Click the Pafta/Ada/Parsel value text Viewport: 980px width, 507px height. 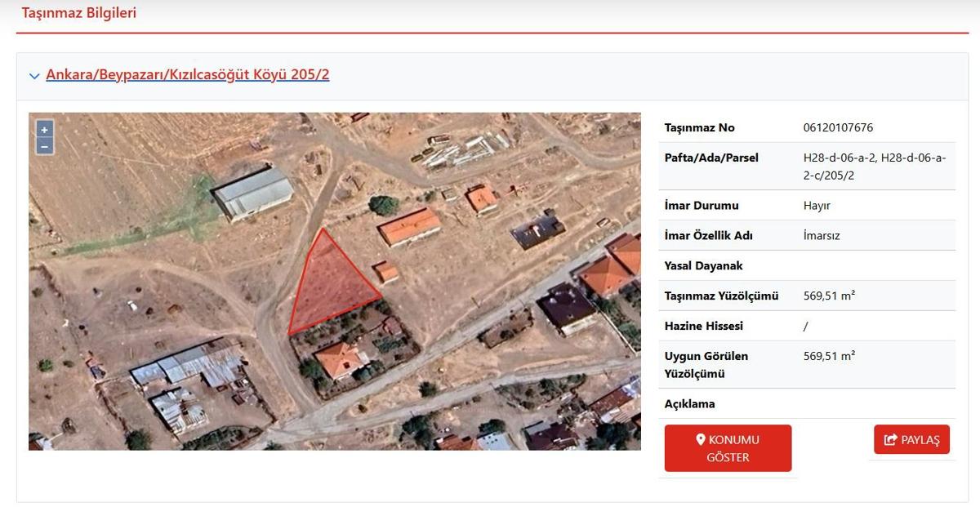[x=875, y=167]
